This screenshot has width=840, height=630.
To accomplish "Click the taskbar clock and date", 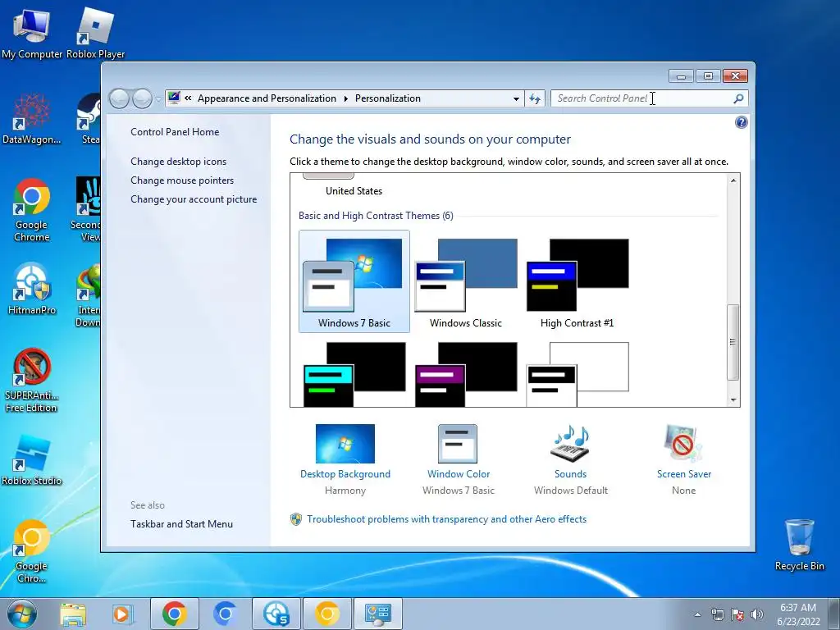I will [x=798, y=614].
